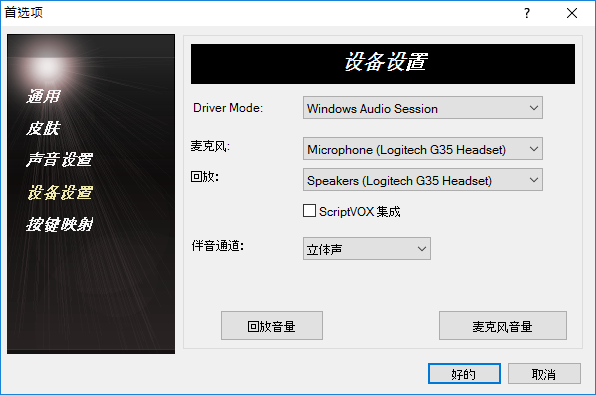
Task: Click the Speakers (Logitech G35 Headset) text
Action: click(399, 181)
